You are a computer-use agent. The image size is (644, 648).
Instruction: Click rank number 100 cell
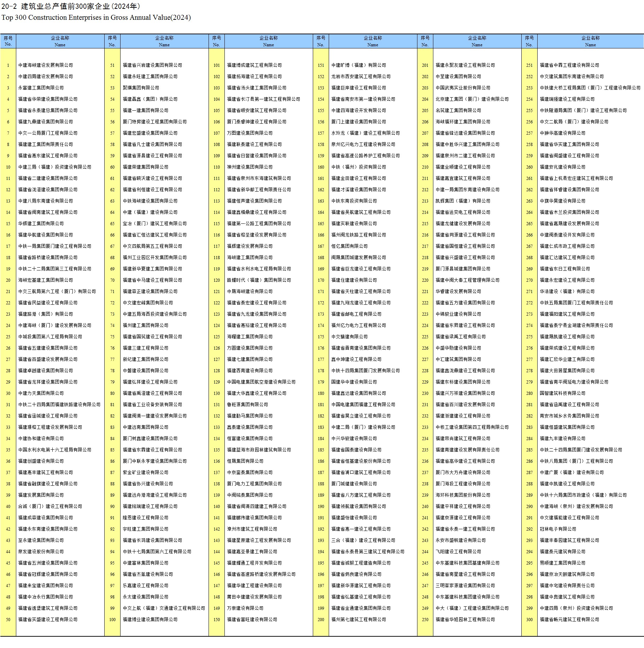(112, 620)
